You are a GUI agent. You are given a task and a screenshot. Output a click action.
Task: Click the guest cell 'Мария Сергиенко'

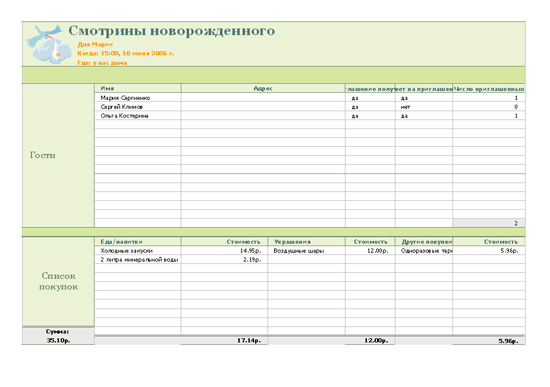tap(138, 98)
